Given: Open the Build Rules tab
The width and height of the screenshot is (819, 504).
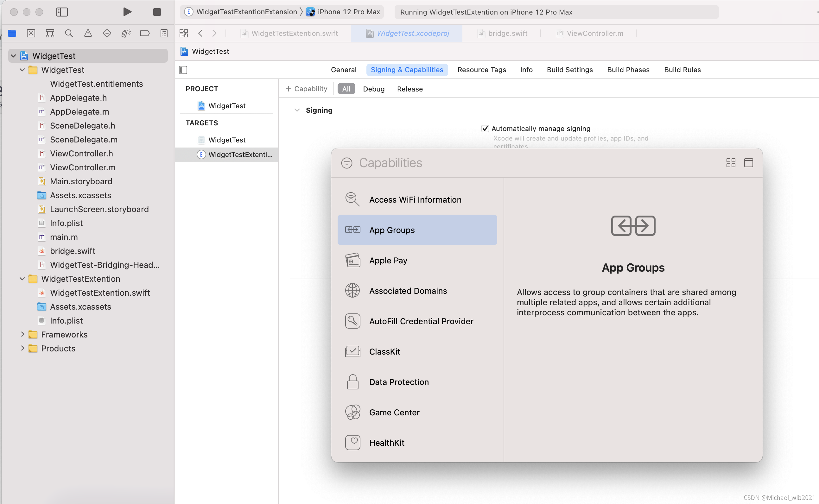Looking at the screenshot, I should (682, 70).
